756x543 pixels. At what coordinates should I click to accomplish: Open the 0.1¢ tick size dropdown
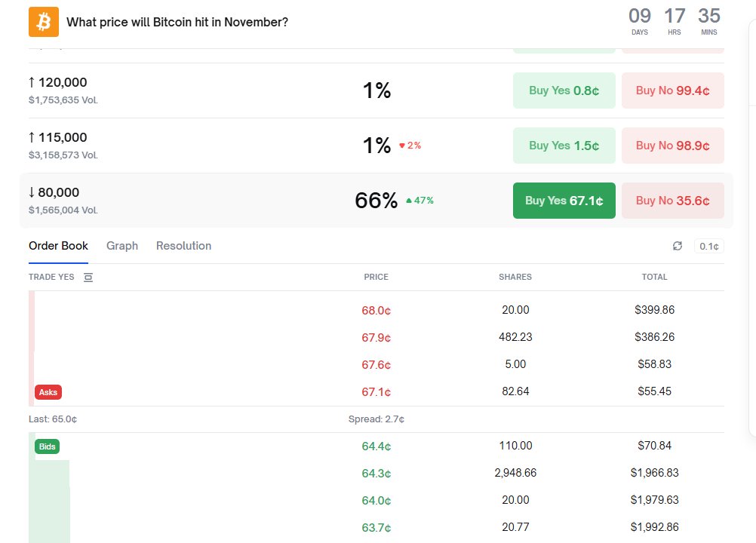pyautogui.click(x=708, y=246)
